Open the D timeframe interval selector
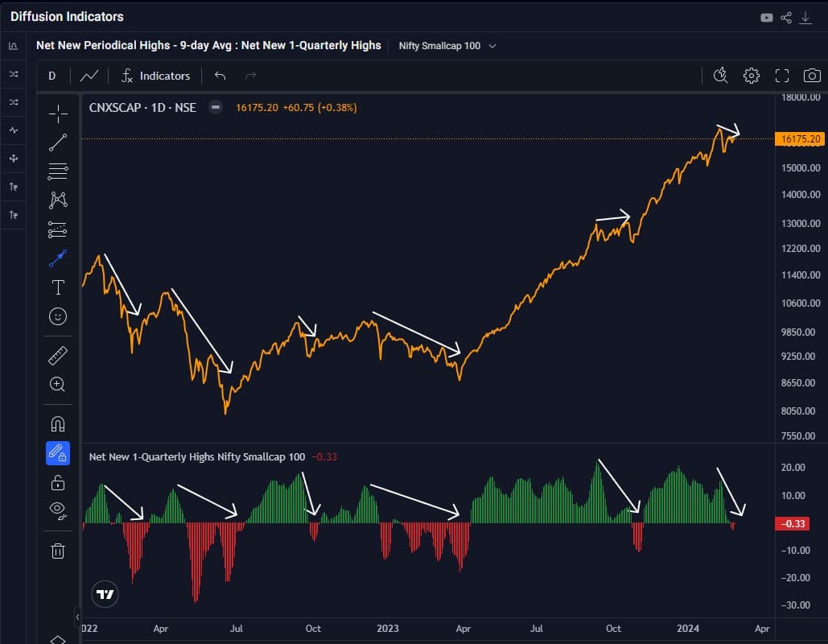 coord(52,76)
